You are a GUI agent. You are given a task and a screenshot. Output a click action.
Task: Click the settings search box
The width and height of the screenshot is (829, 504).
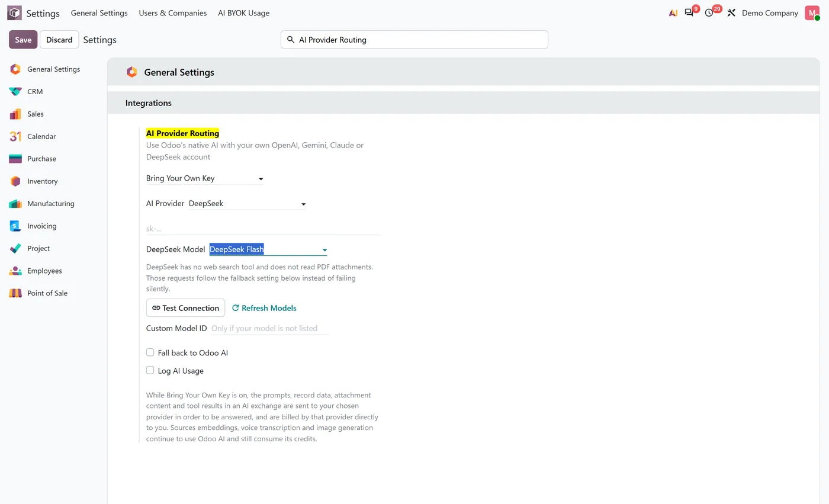pos(415,40)
